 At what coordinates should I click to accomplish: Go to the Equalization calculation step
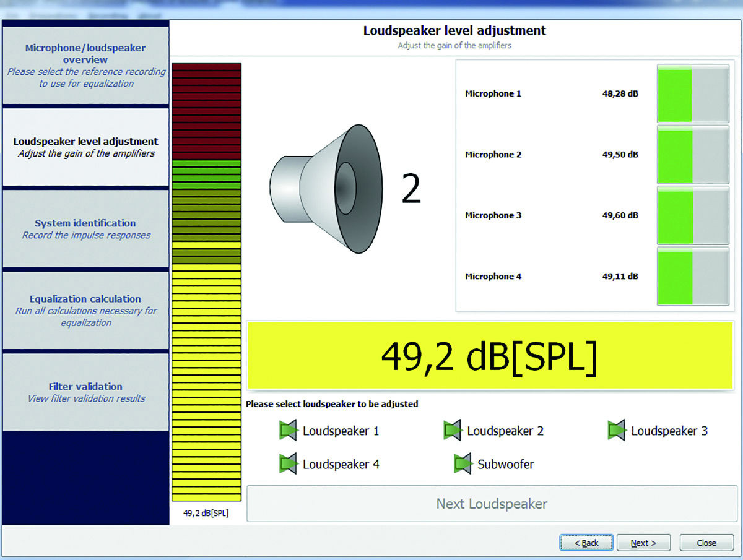[86, 310]
